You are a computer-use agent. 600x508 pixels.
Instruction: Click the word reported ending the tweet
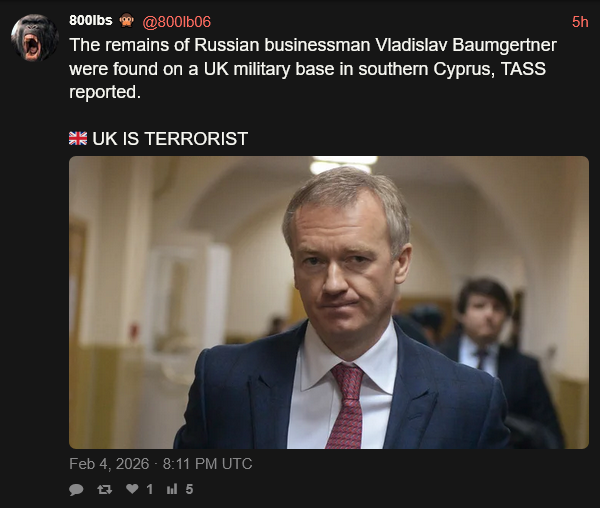[105, 93]
